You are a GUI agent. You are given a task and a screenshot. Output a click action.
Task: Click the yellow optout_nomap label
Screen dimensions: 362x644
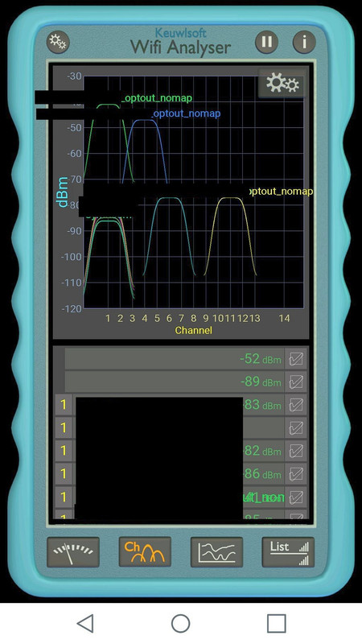point(281,192)
